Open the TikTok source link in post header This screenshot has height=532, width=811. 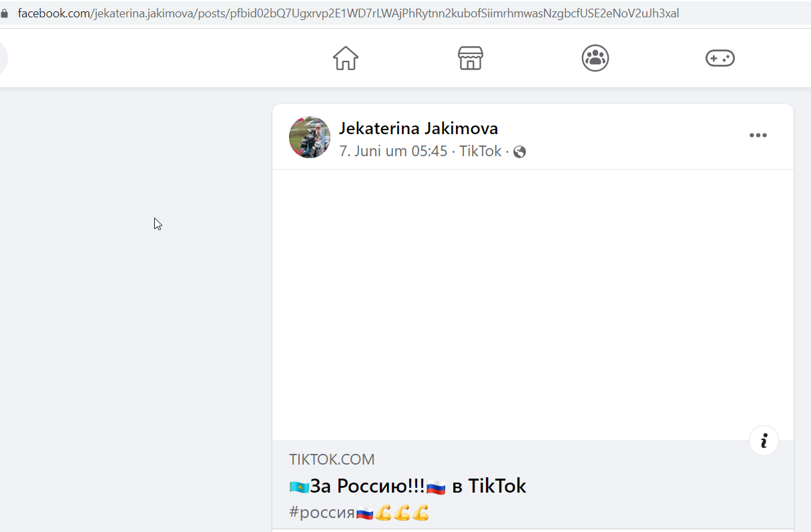tap(480, 151)
